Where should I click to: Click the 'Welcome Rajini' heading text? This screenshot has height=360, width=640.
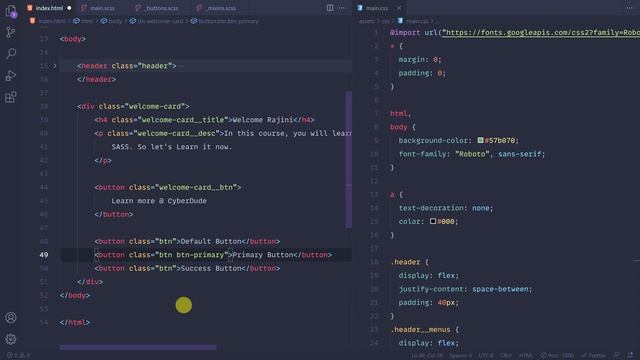point(263,120)
